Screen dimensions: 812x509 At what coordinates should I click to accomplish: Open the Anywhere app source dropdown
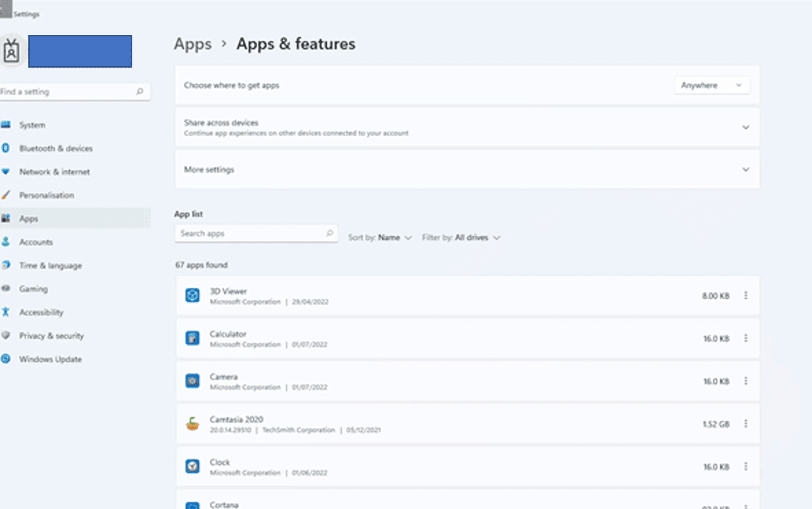point(711,85)
